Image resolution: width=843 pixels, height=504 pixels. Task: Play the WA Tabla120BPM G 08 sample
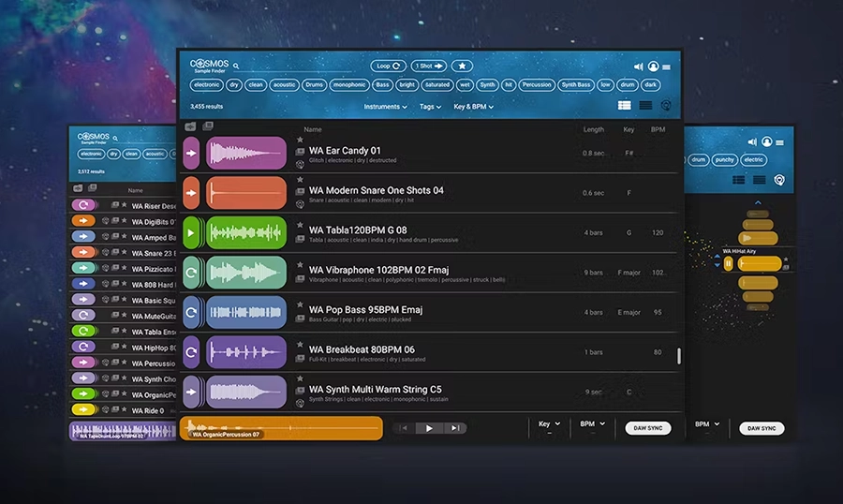pyautogui.click(x=191, y=233)
